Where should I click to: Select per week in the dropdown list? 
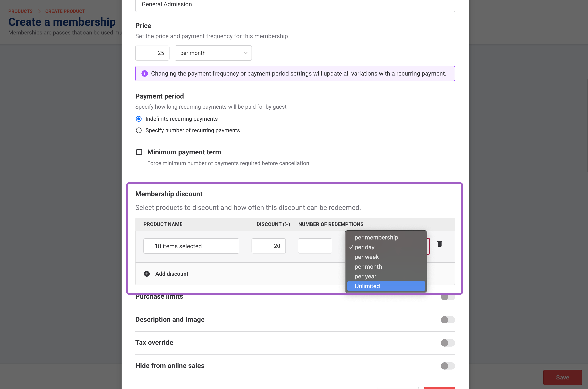386,257
